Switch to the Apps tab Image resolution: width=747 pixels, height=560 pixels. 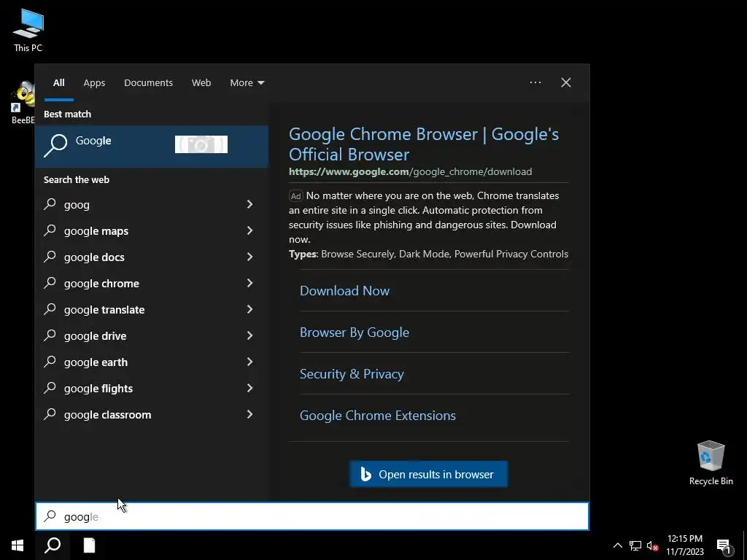tap(94, 83)
